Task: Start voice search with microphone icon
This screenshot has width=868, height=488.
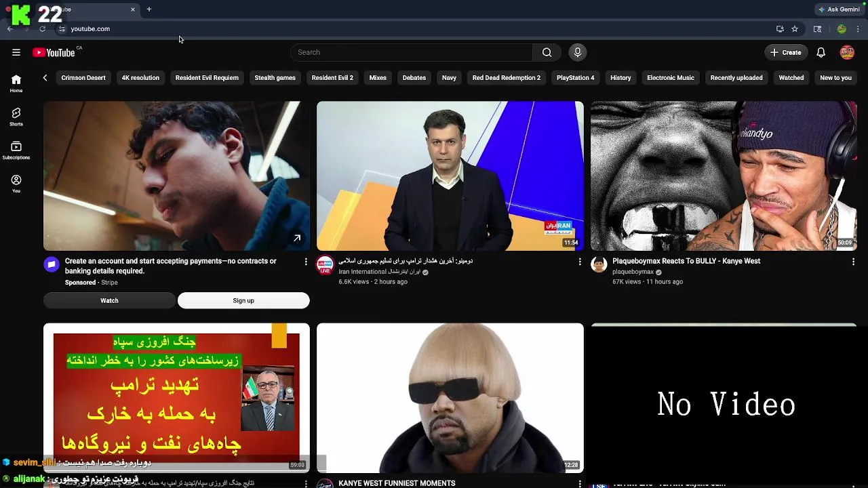Action: coord(578,52)
